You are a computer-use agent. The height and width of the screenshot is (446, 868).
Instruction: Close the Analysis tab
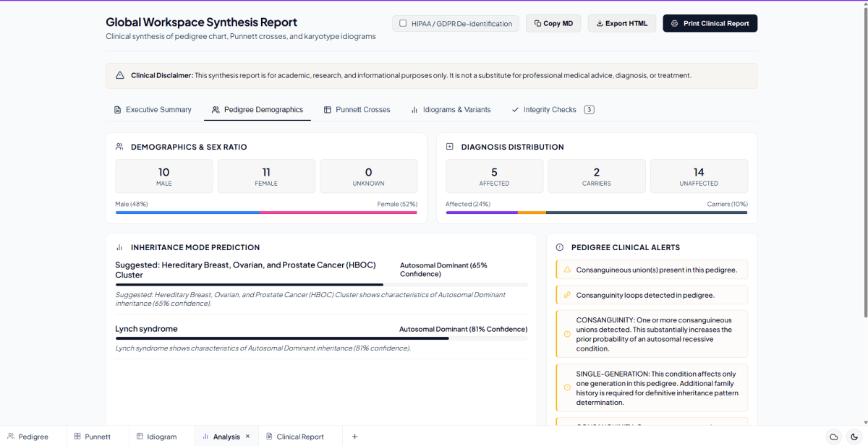tap(247, 437)
